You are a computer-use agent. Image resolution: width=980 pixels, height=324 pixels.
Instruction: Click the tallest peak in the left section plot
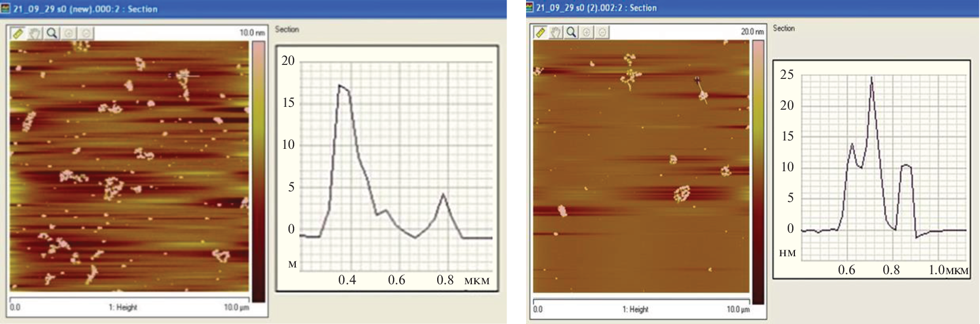coord(339,86)
